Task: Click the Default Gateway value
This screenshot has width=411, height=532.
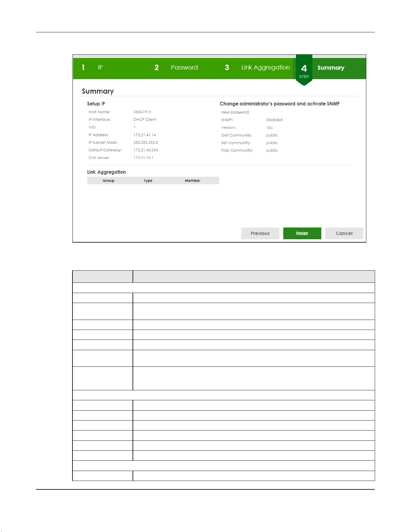Action: [x=146, y=150]
